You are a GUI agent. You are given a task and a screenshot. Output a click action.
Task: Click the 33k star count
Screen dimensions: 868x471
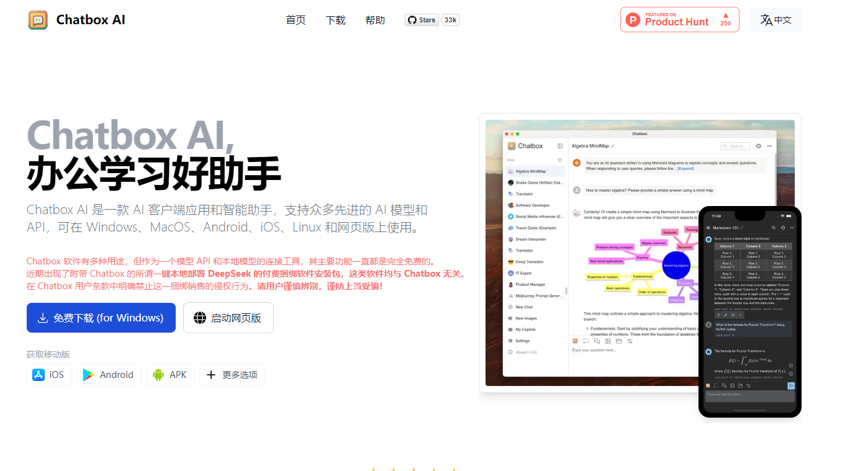[x=451, y=20]
